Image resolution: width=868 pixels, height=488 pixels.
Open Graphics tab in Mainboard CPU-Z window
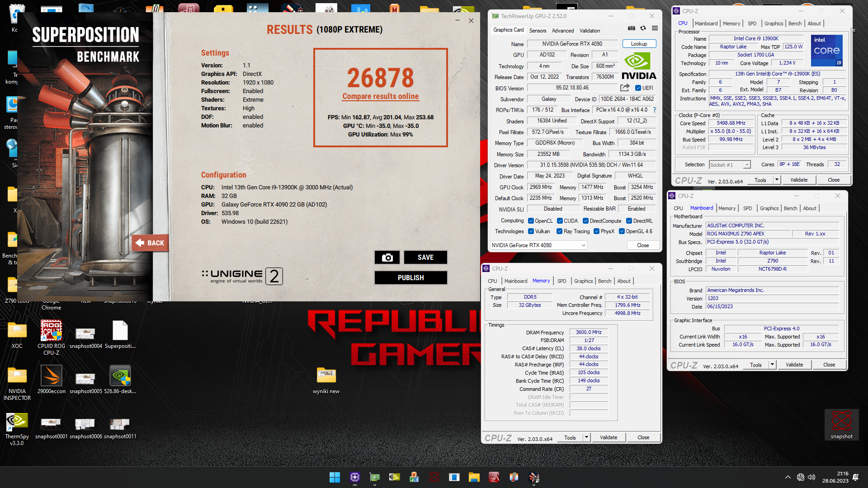pos(769,208)
